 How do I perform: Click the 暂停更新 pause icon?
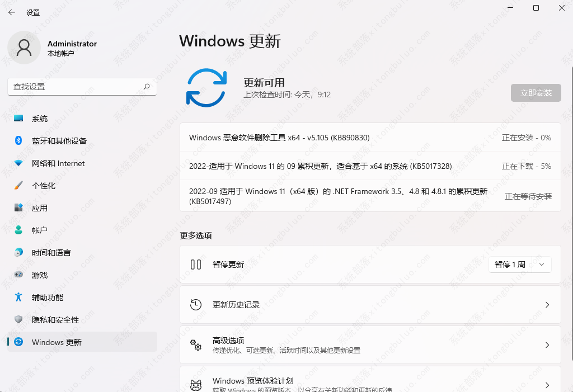tap(196, 264)
